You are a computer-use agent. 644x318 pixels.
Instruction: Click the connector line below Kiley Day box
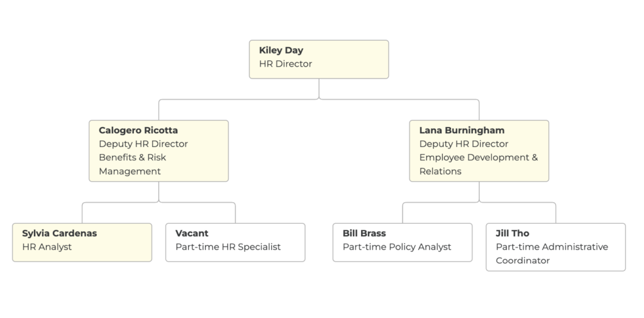tap(319, 89)
